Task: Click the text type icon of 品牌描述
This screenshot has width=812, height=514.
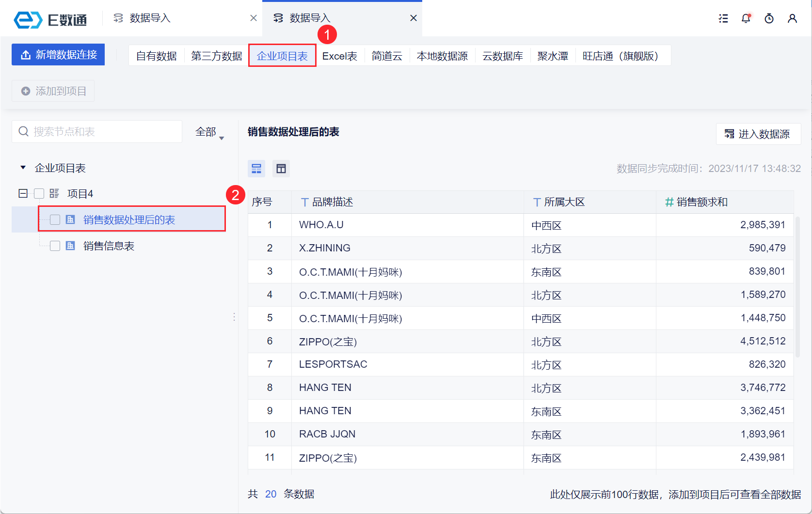Action: click(x=305, y=202)
